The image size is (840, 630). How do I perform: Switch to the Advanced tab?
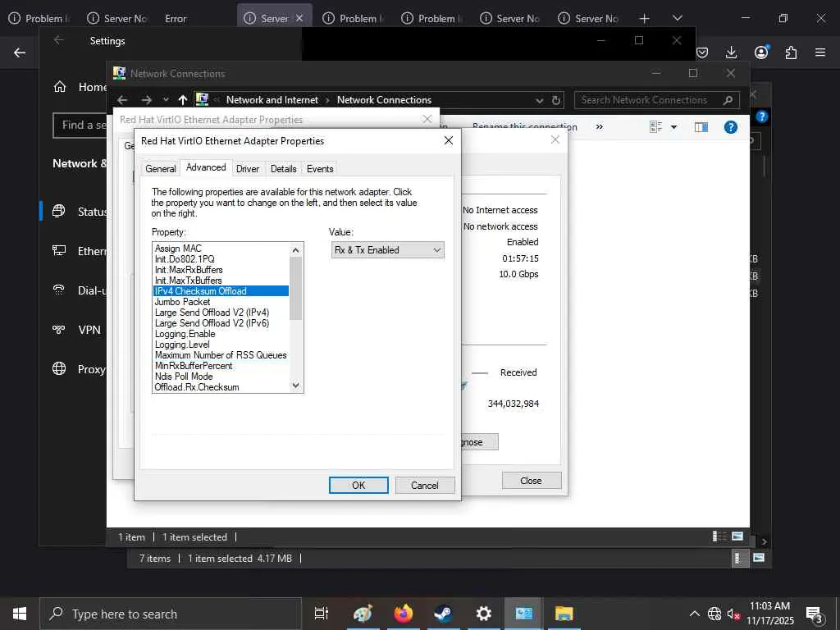(206, 167)
